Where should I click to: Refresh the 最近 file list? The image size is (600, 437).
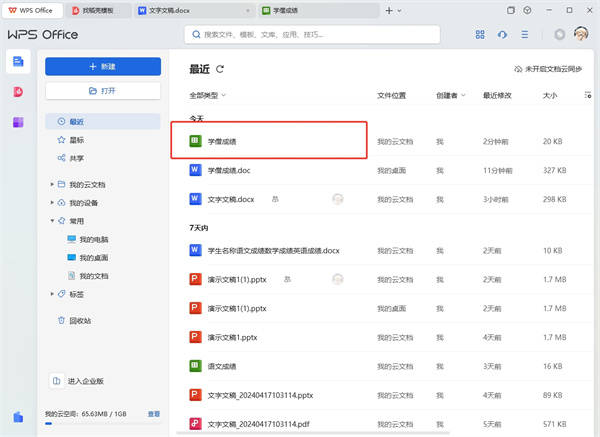pyautogui.click(x=220, y=69)
